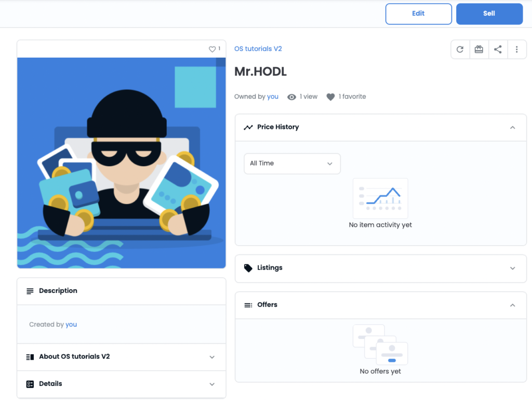Click the eye icon beside 1 view
Screen dimensions: 532x404
tap(291, 97)
